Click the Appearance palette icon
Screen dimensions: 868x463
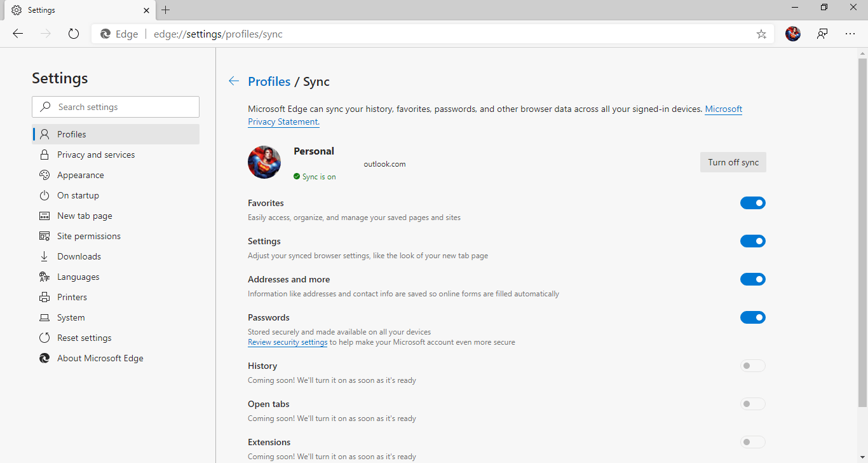[x=44, y=175]
